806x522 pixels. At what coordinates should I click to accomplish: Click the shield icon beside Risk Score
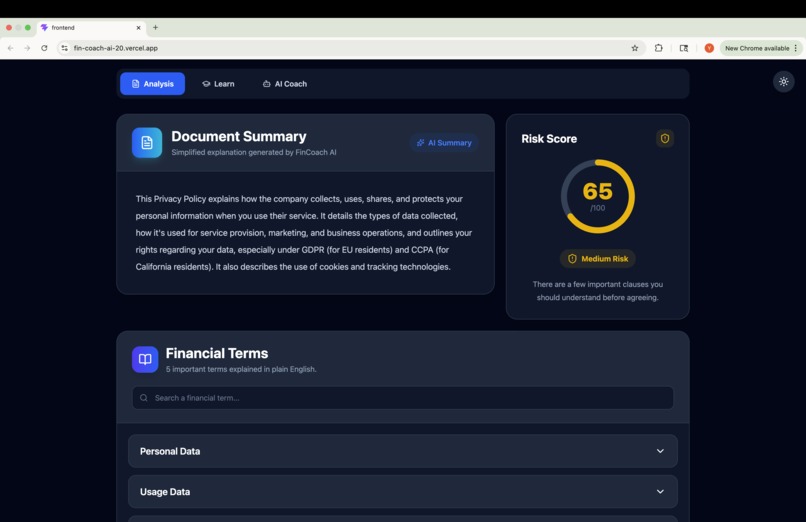tap(665, 138)
